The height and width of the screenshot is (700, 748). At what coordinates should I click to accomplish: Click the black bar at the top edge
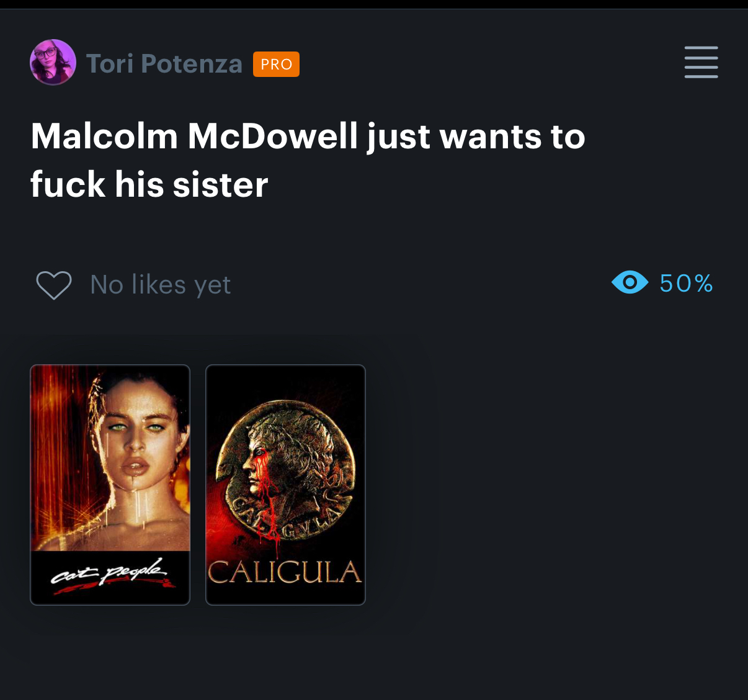(x=374, y=4)
